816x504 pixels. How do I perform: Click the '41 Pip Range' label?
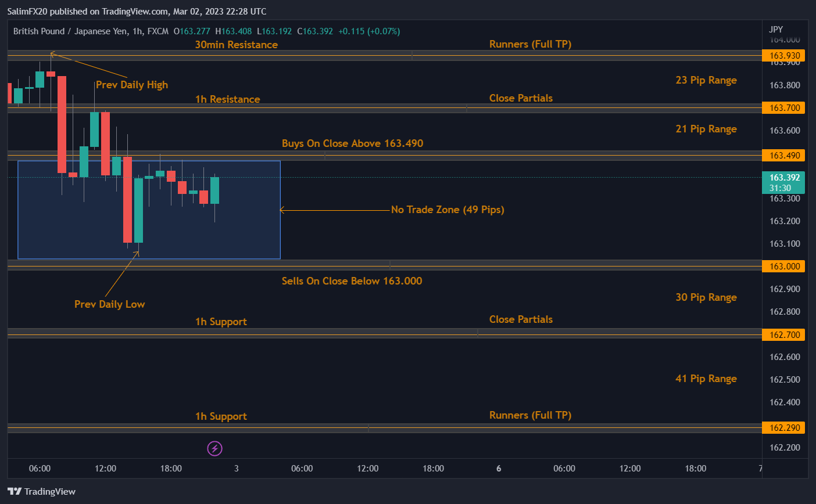pos(706,379)
